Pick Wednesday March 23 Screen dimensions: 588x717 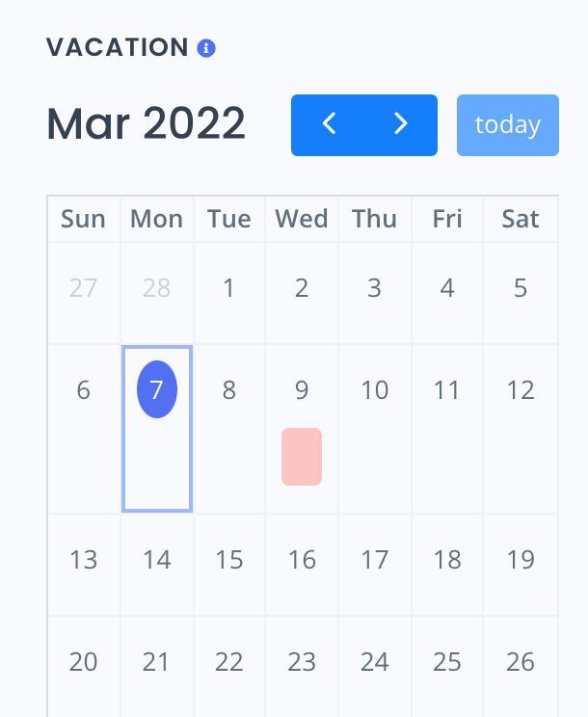[x=302, y=662]
